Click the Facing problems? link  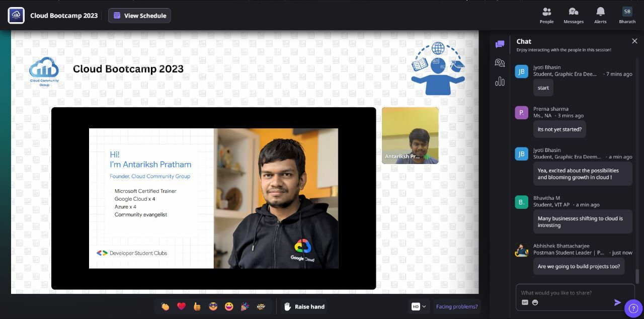pos(457,306)
